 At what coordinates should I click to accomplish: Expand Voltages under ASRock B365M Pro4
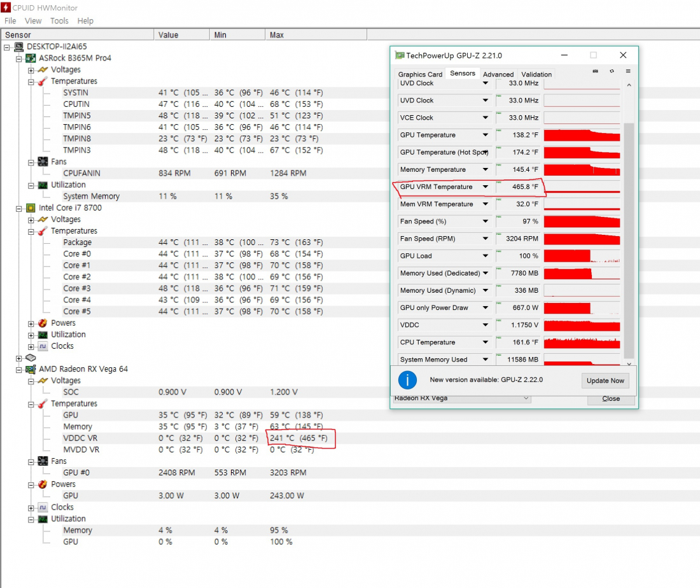coord(31,70)
